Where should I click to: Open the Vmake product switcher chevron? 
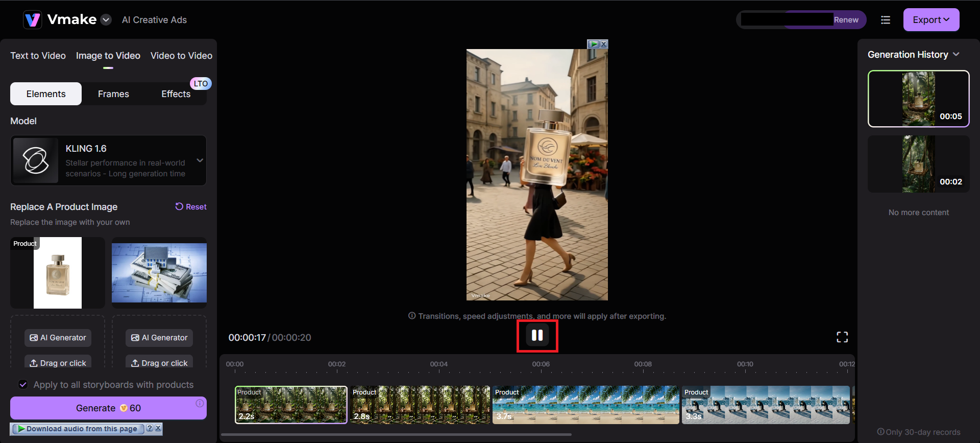106,20
